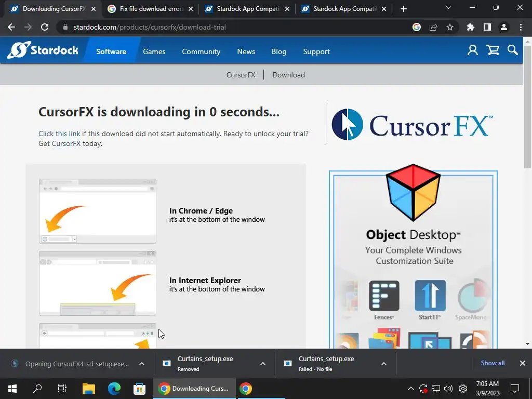Click the taskbar clock 7:05 AM
This screenshot has width=532, height=399.
click(x=487, y=389)
